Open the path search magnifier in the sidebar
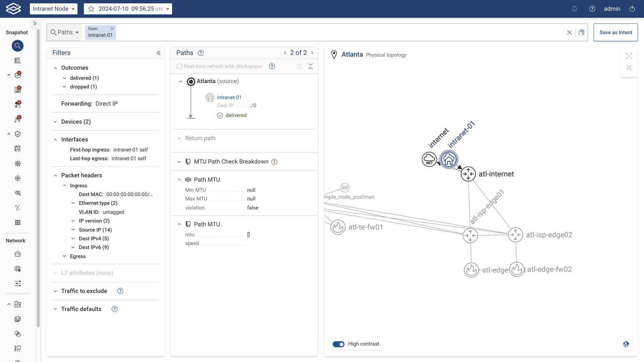The image size is (644, 362). pos(17,46)
